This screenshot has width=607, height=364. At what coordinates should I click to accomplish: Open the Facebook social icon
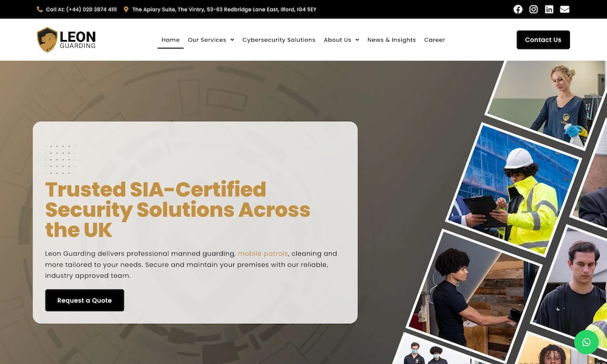point(518,9)
